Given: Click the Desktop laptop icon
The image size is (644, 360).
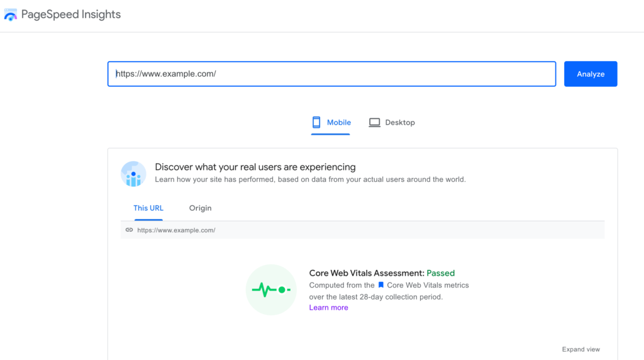Looking at the screenshot, I should point(374,123).
